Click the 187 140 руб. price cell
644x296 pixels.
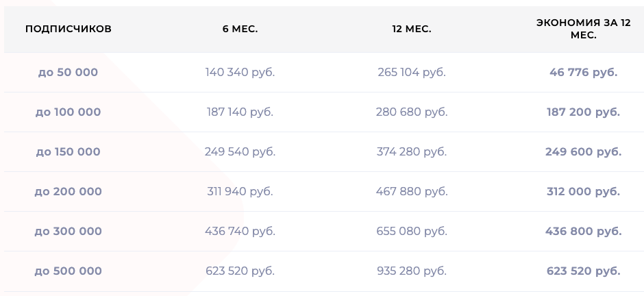click(x=240, y=112)
